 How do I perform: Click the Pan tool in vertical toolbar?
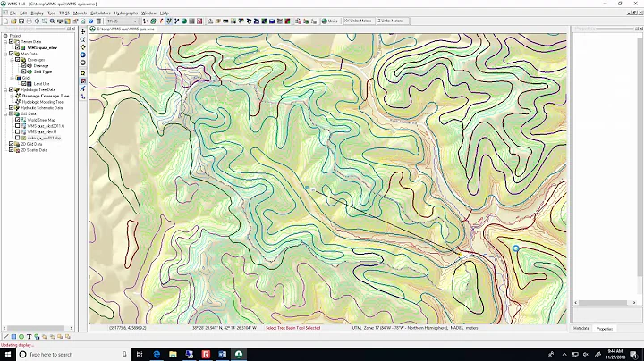[82, 31]
